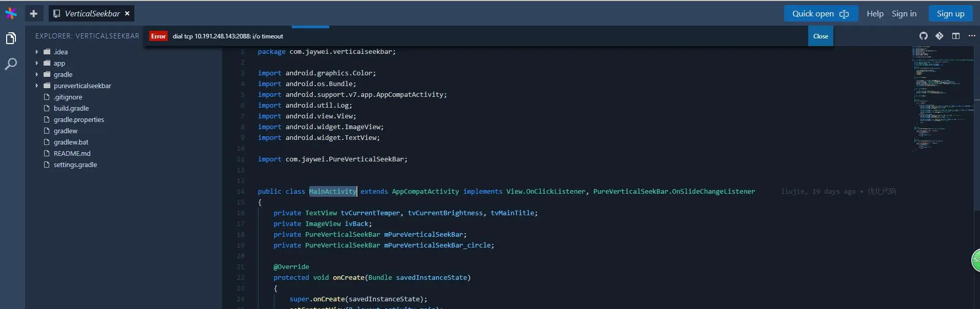The width and height of the screenshot is (980, 309).
Task: Select the gradle folder icon
Action: 47,74
